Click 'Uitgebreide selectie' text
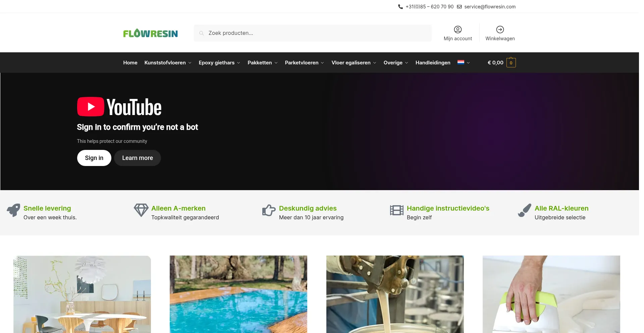Screen dimensions: 644x333 560,217
